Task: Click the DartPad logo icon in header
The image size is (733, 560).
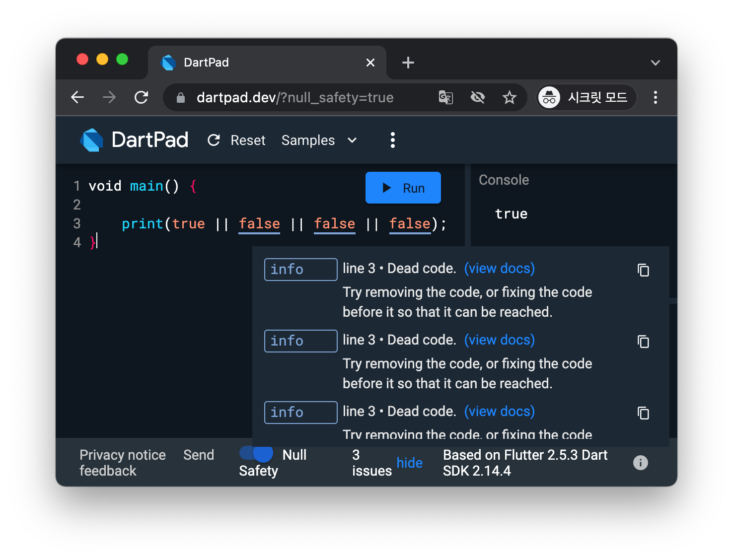Action: 92,140
